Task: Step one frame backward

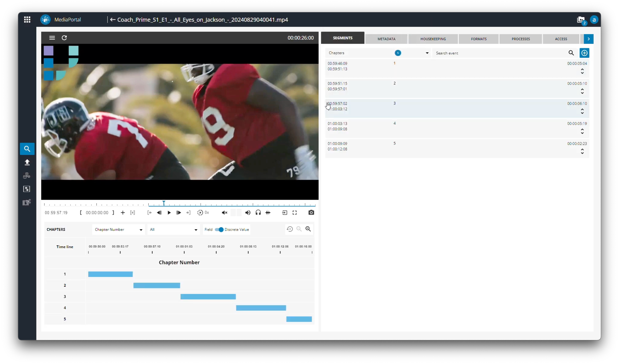Action: click(x=159, y=213)
